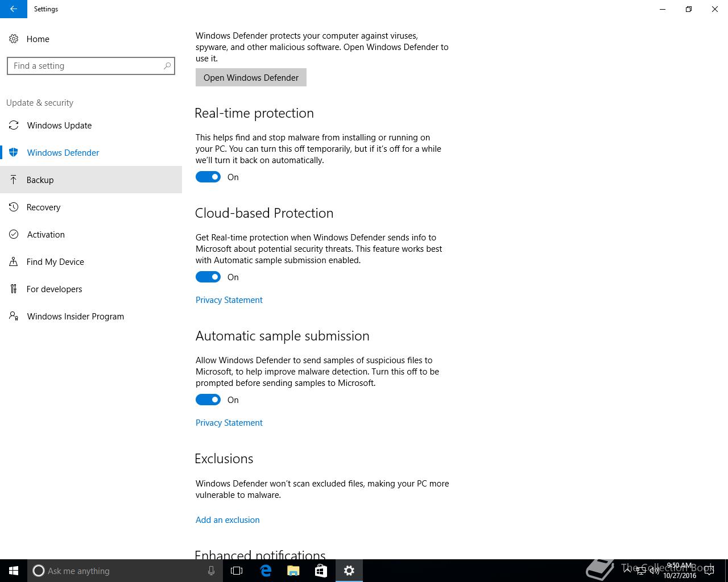Open For developers settings
Viewport: 728px width, 582px height.
point(91,289)
